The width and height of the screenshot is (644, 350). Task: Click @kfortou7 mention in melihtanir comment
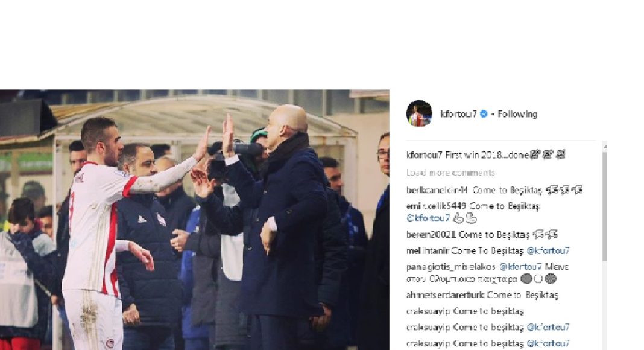pos(548,250)
